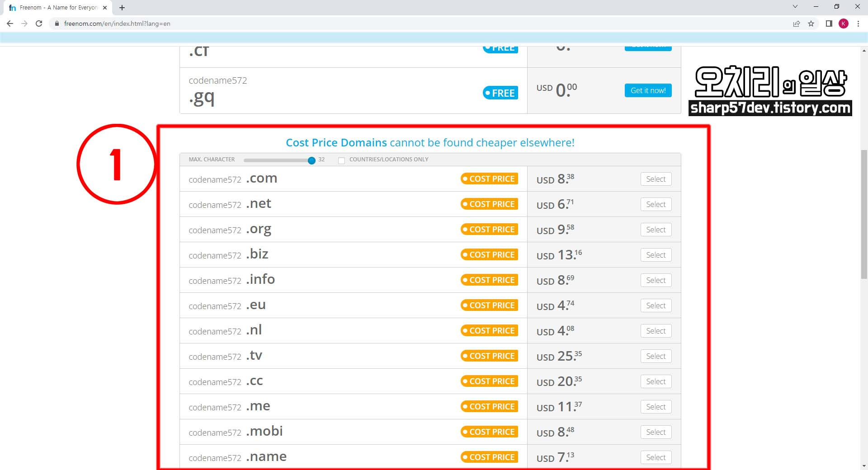Click the page vertical scrollbar thumb
Viewport: 868px width, 470px height.
[864, 215]
